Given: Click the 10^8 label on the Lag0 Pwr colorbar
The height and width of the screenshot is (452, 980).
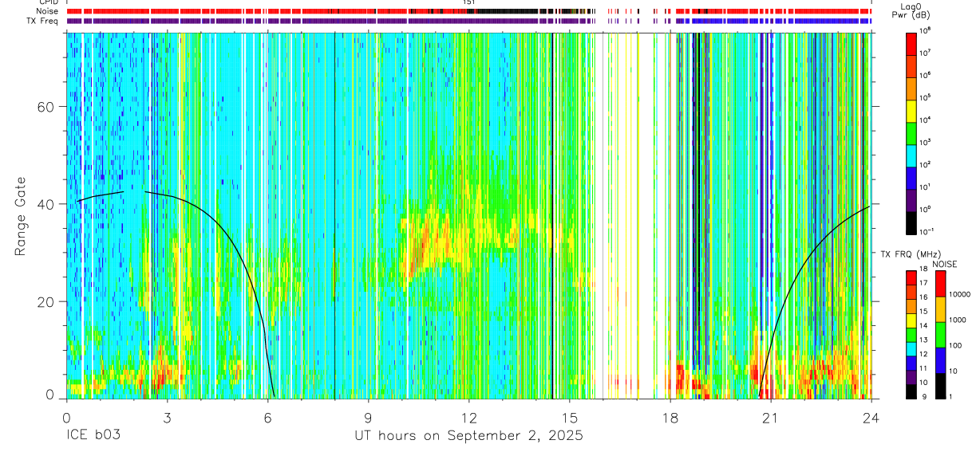Looking at the screenshot, I should click(927, 31).
